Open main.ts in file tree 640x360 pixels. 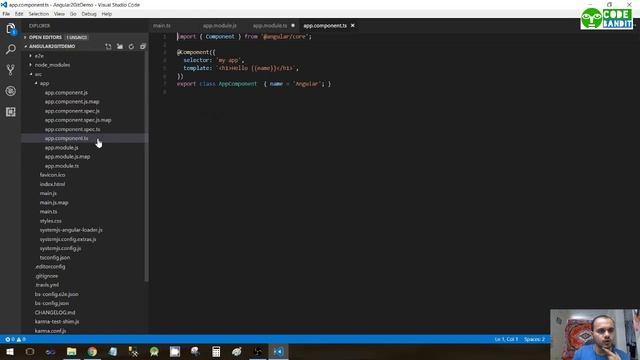coord(49,211)
